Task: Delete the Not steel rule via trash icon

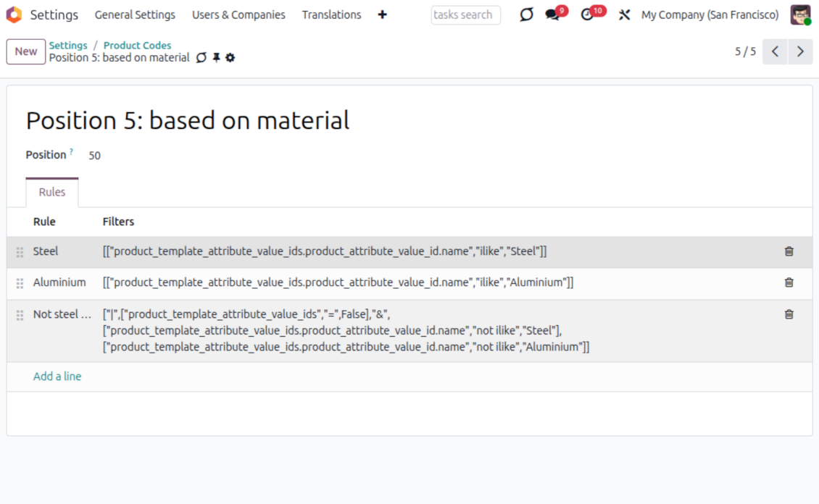Action: click(x=789, y=314)
